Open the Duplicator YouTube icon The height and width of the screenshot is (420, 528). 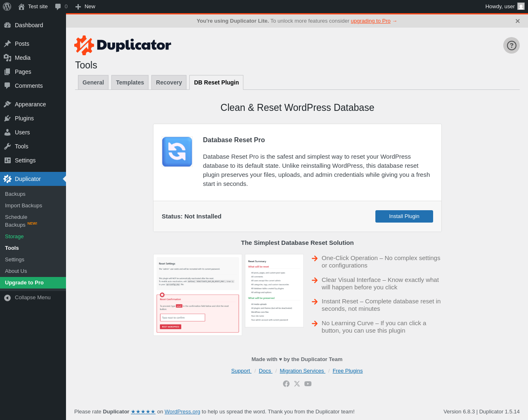coord(308,384)
